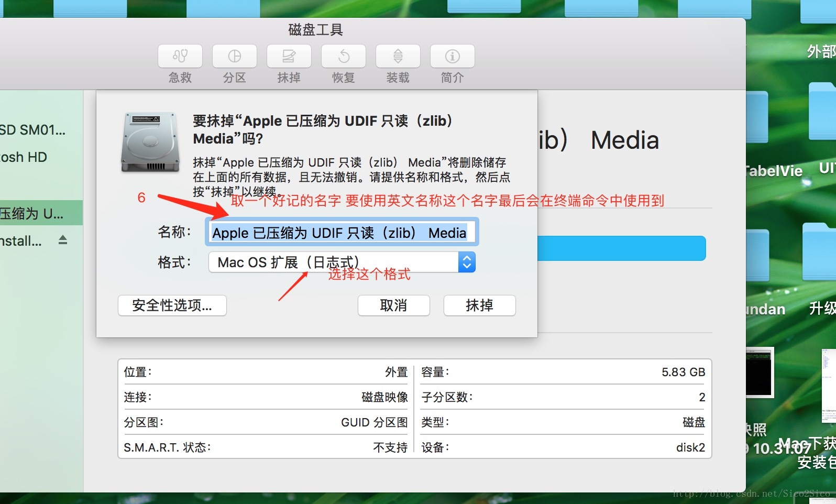Viewport: 836px width, 504px height.
Task: Click the GUID 分区图 value
Action: click(x=375, y=422)
